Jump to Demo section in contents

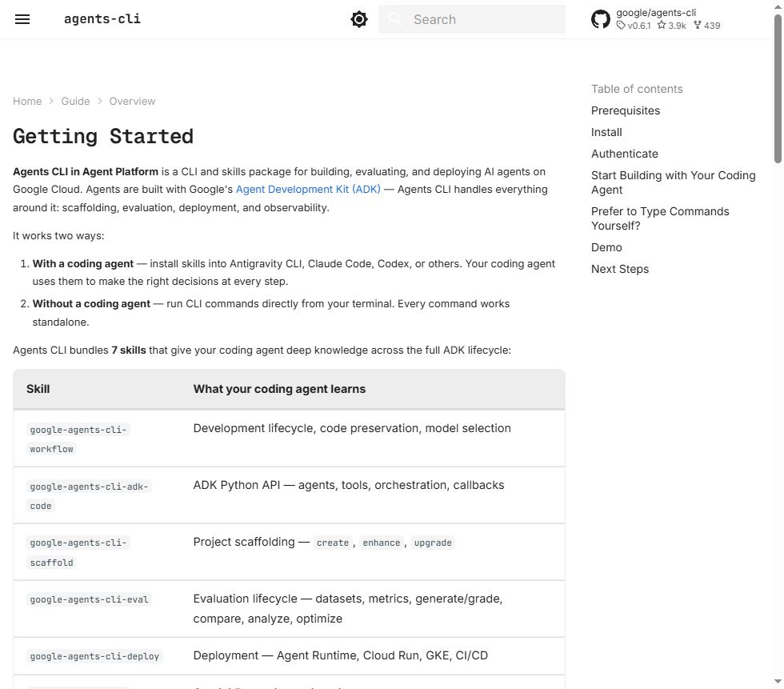606,247
